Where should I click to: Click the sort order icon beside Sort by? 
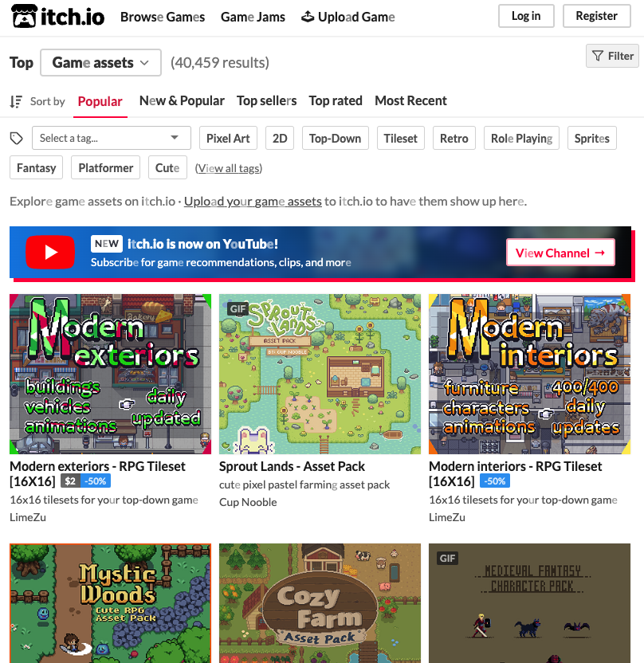[x=16, y=101]
